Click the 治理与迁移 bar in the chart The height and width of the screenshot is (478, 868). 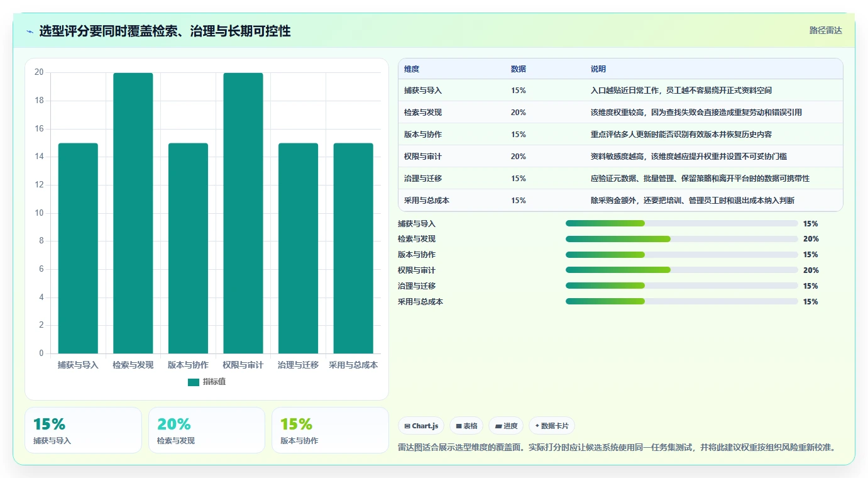tap(298, 248)
